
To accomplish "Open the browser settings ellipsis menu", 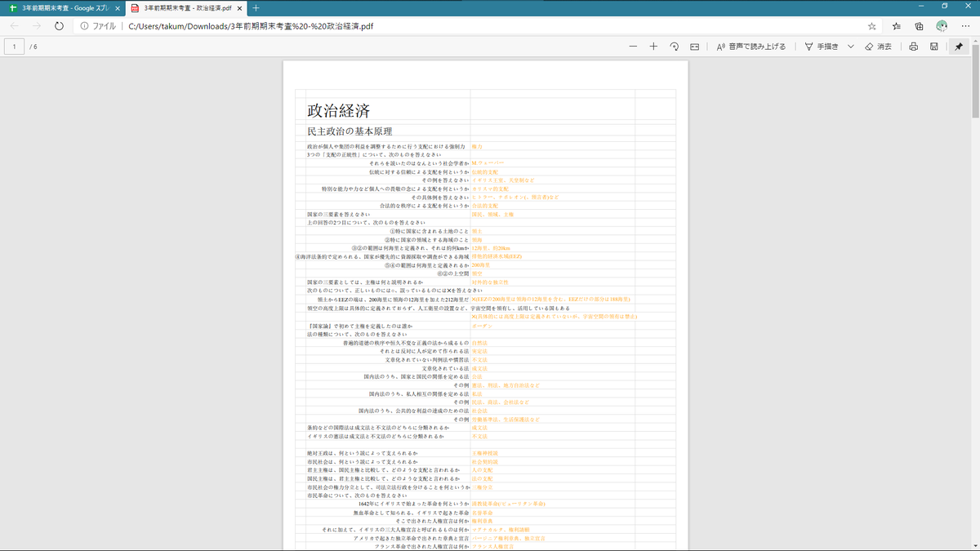I will 964,26.
